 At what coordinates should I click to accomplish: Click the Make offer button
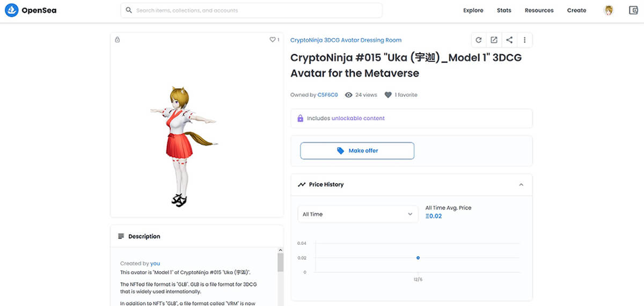(x=357, y=151)
